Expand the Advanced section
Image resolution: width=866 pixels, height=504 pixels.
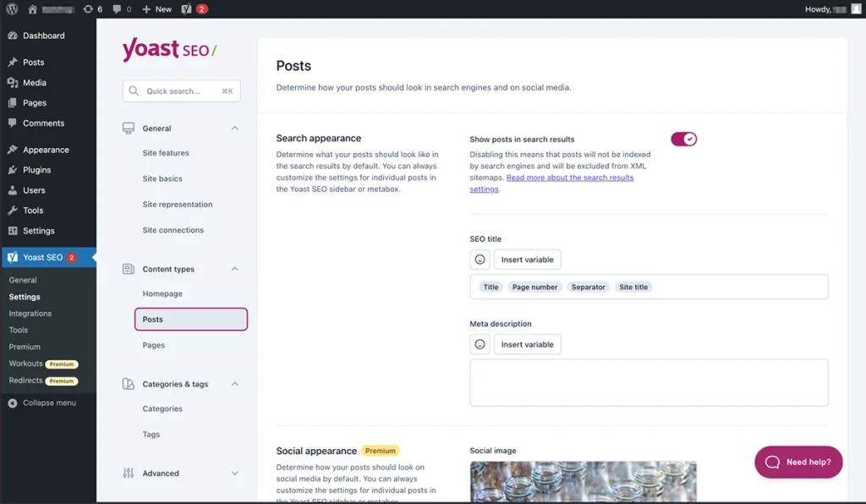tap(234, 474)
